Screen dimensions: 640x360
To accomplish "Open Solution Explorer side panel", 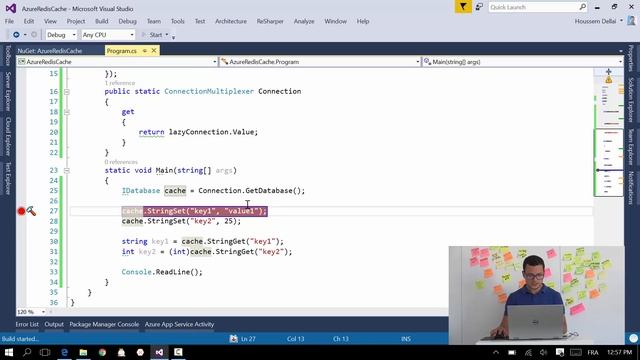I will tap(631, 100).
